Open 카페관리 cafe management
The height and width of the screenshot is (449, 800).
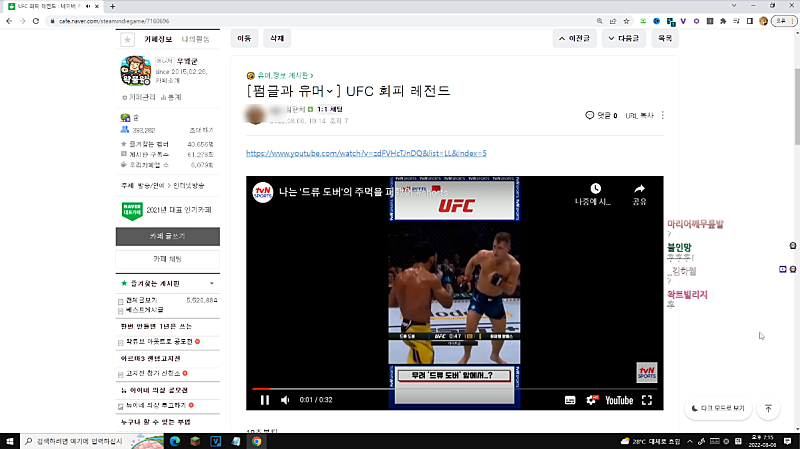coord(139,97)
